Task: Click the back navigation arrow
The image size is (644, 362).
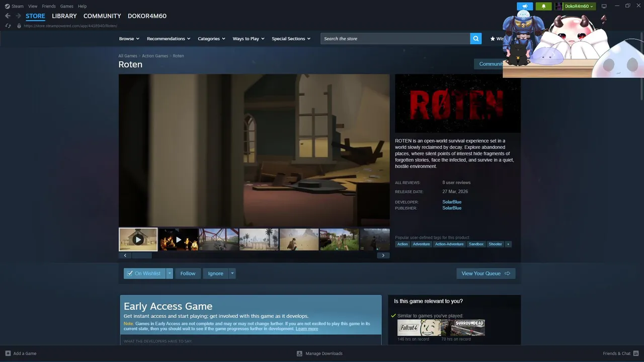Action: point(8,16)
